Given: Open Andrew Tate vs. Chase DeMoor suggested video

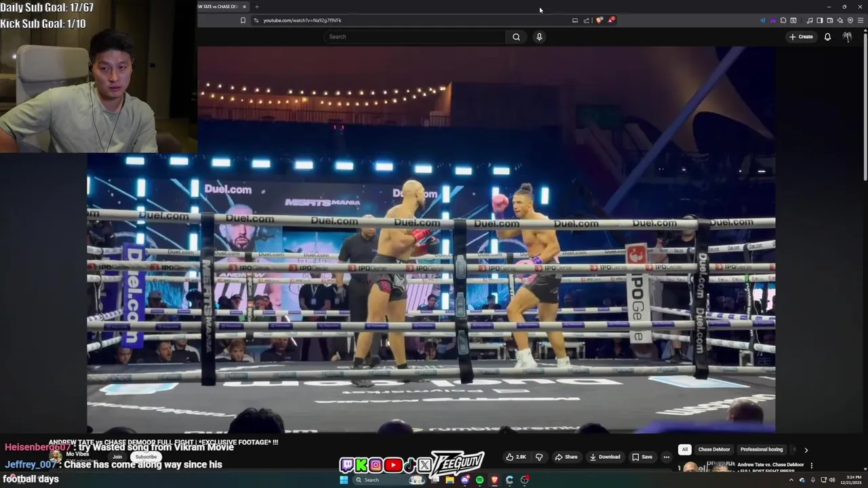Looking at the screenshot, I should point(770,465).
